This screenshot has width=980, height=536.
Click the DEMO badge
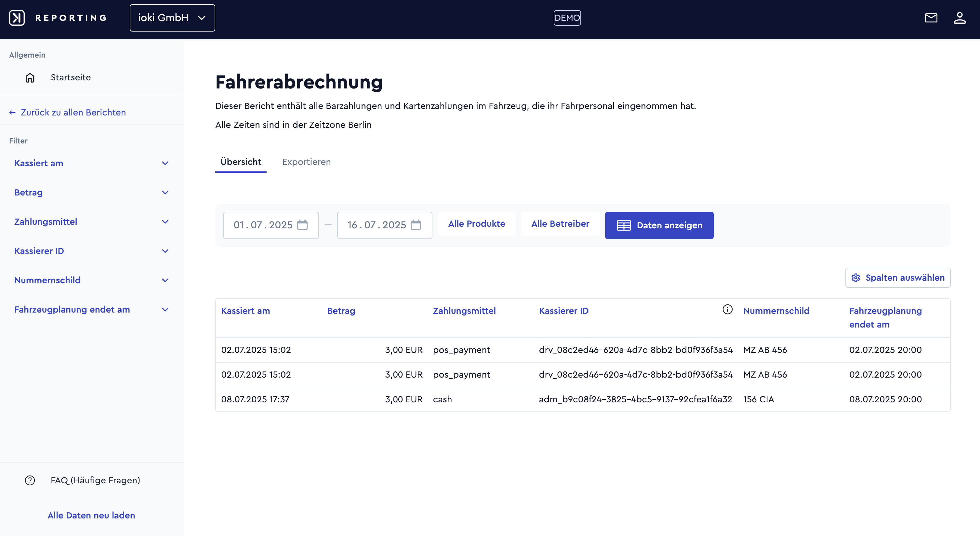coord(567,18)
